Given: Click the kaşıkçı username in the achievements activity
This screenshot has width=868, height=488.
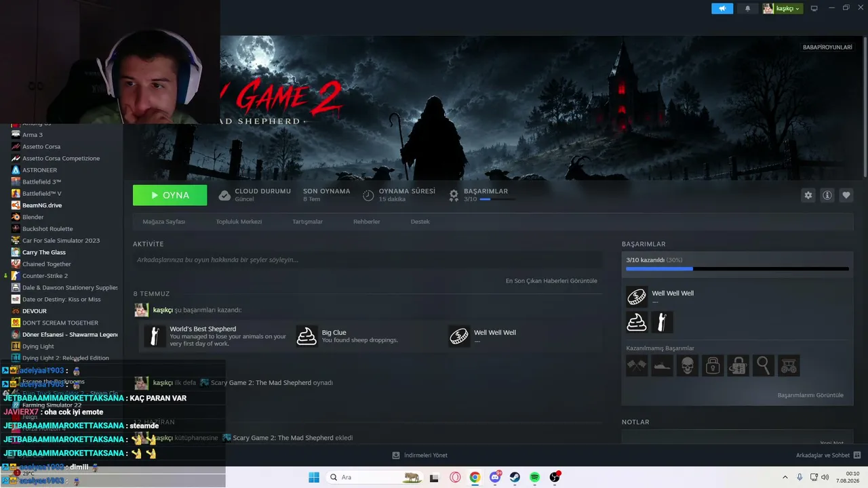Looking at the screenshot, I should click(x=163, y=310).
